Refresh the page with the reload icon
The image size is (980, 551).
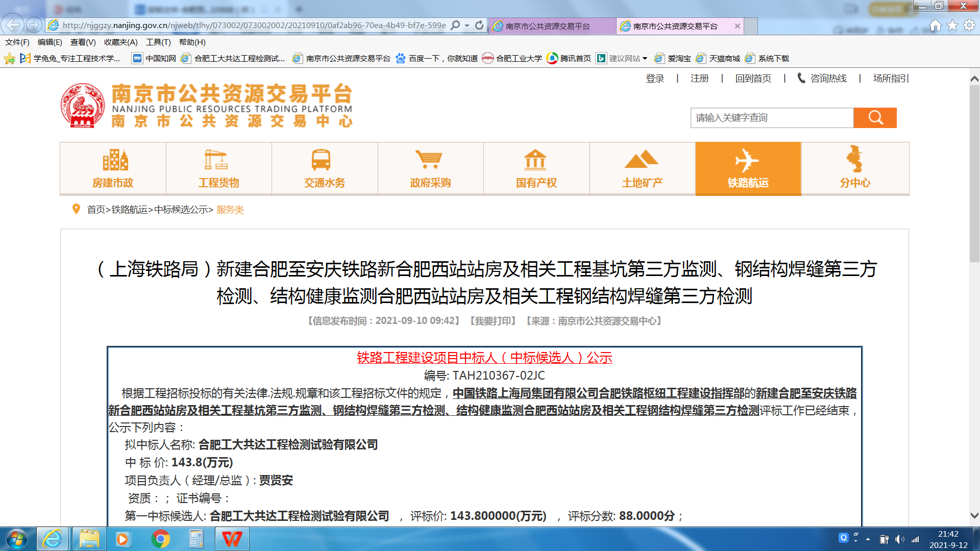point(479,25)
